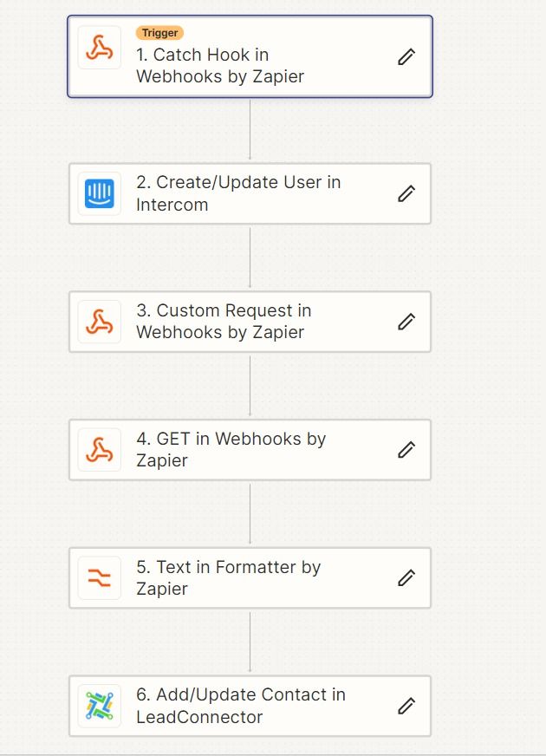Open step 2 Create/Update User in Intercom

coord(250,193)
